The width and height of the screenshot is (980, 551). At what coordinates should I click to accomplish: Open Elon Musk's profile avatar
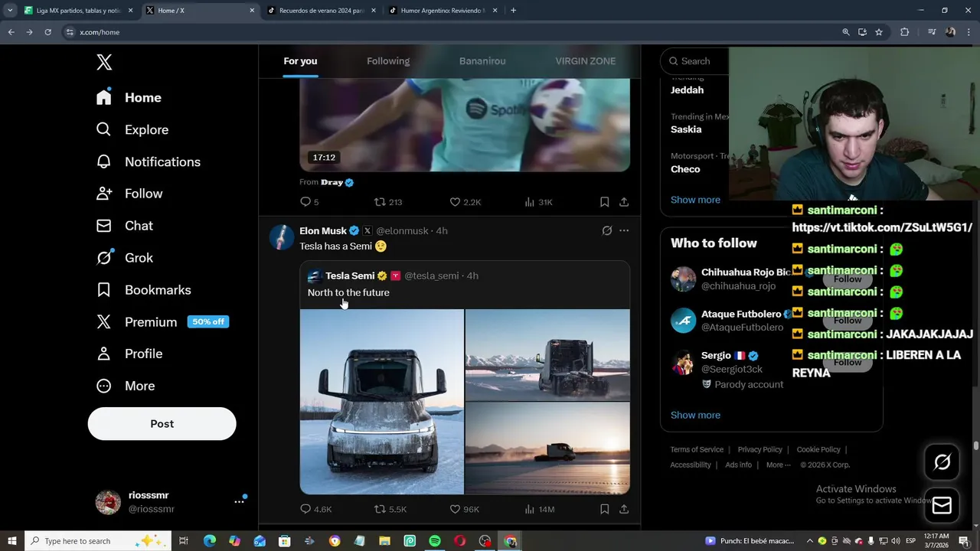click(x=282, y=237)
